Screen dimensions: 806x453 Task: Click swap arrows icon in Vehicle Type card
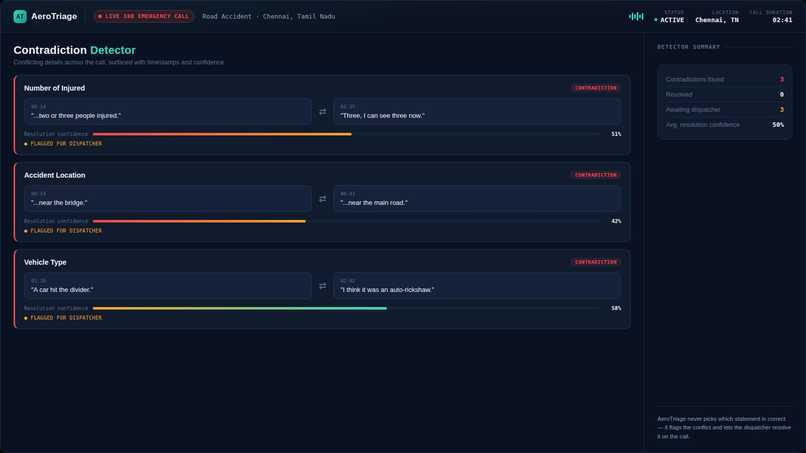click(323, 286)
